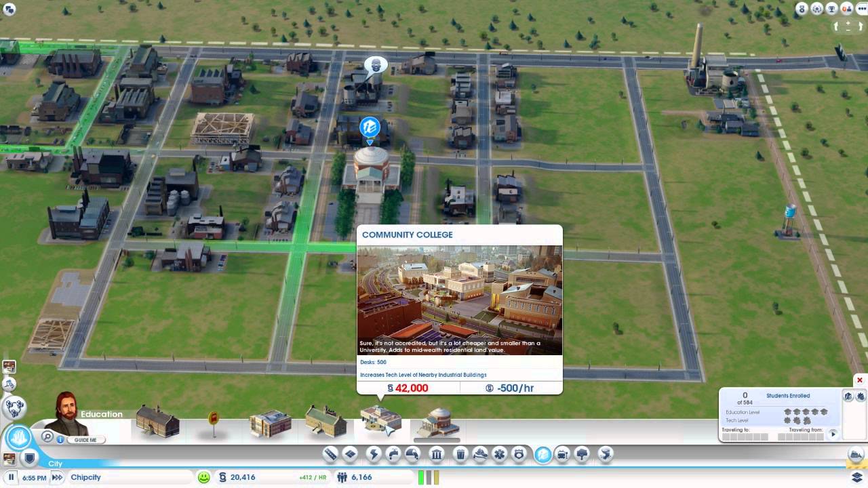Open the Health services menu icon
The width and height of the screenshot is (868, 488).
pyautogui.click(x=500, y=455)
